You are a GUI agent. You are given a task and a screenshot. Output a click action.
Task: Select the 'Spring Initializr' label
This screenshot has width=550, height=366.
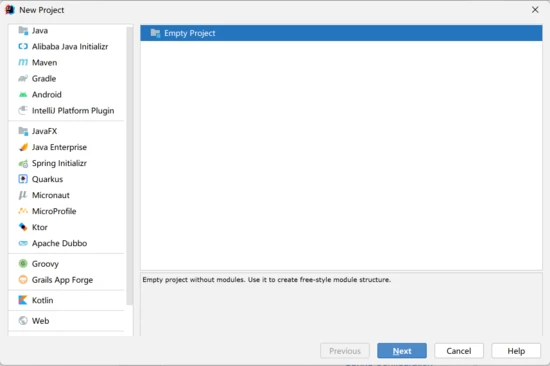(59, 163)
